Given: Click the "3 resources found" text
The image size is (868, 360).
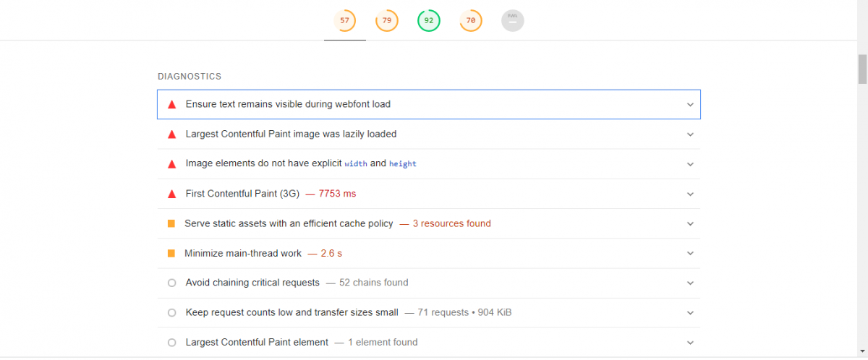Looking at the screenshot, I should [x=451, y=223].
